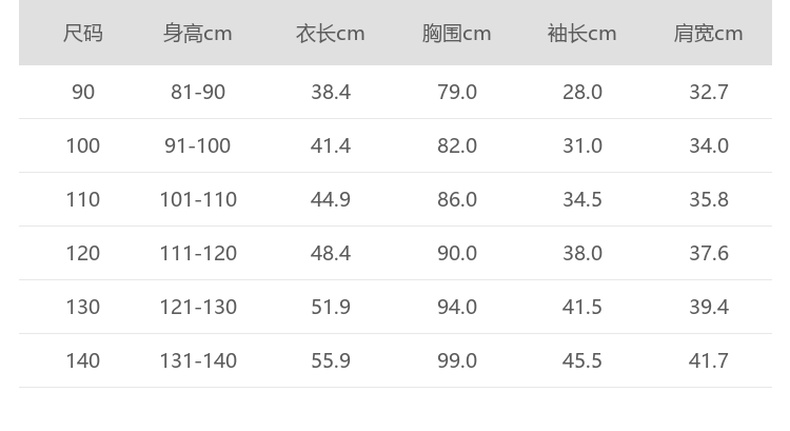Select size 140 row label
Screen dimensions: 790x431
[x=83, y=361]
